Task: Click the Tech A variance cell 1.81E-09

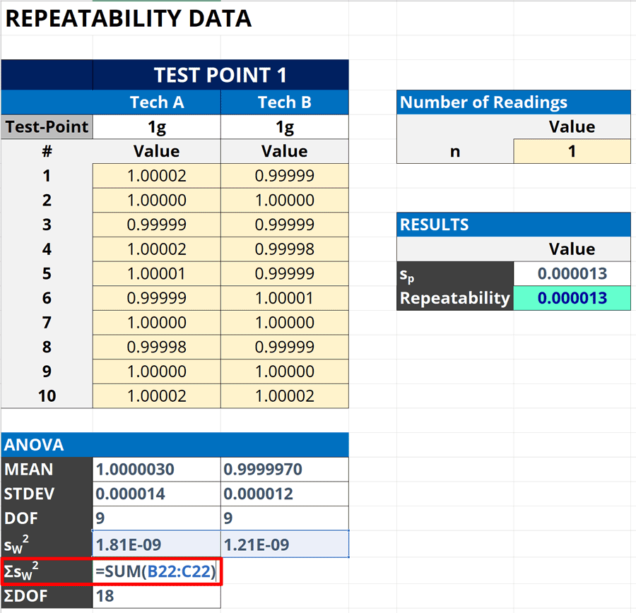Action: coord(157,544)
